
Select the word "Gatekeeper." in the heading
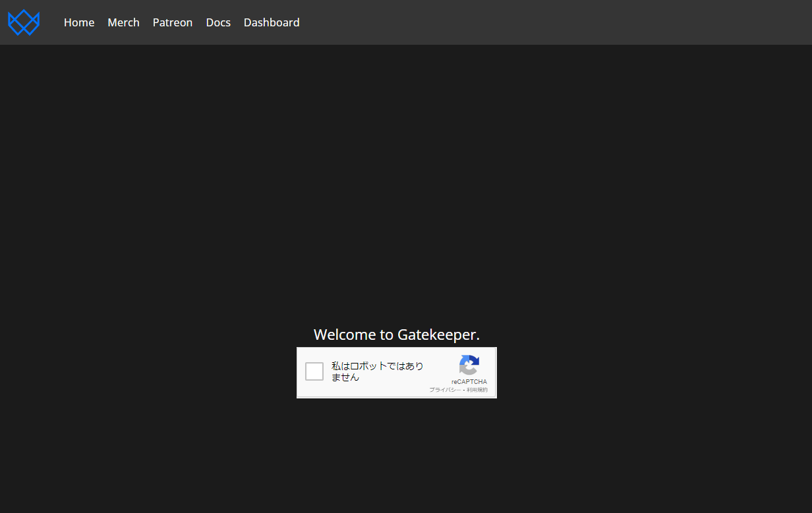438,335
